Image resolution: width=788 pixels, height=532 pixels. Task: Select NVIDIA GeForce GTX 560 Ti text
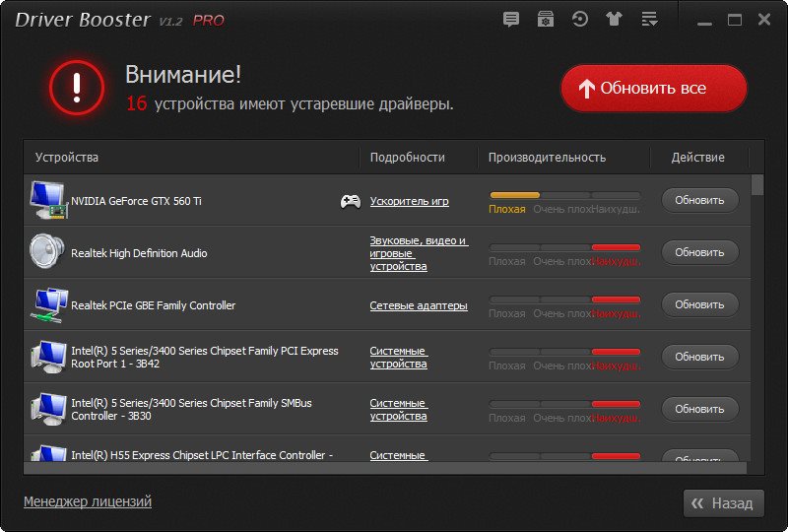[136, 201]
